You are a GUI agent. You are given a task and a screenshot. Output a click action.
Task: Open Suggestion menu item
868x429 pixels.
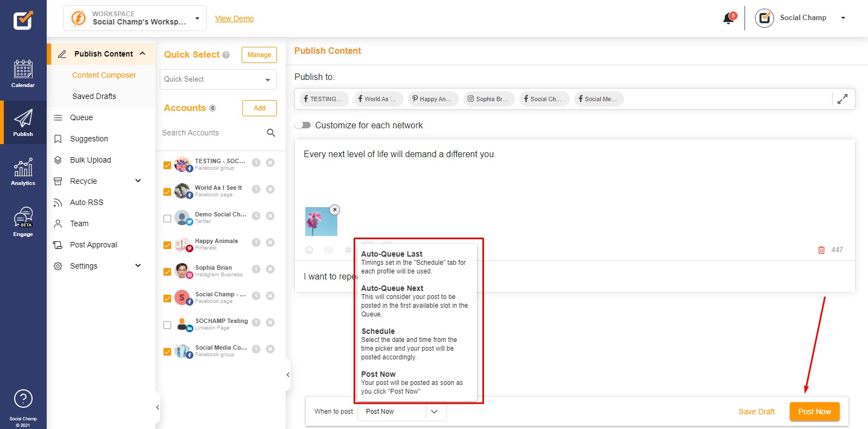pyautogui.click(x=89, y=139)
